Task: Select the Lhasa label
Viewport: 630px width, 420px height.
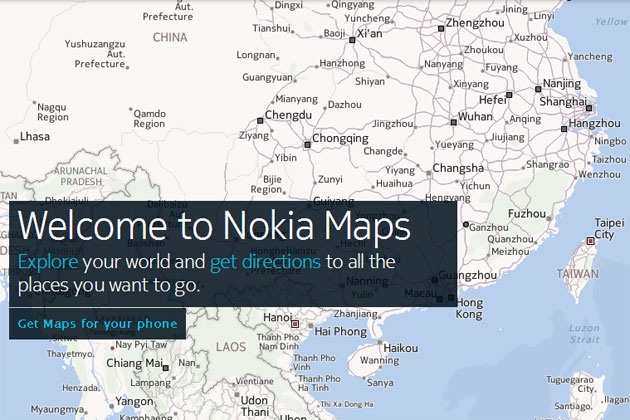Action: coord(35,137)
